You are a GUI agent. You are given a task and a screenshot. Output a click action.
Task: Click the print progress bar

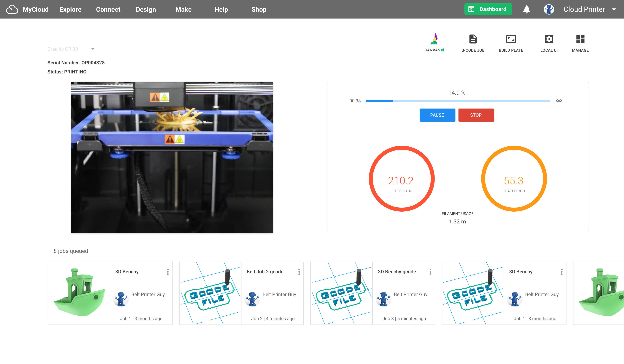click(x=458, y=101)
